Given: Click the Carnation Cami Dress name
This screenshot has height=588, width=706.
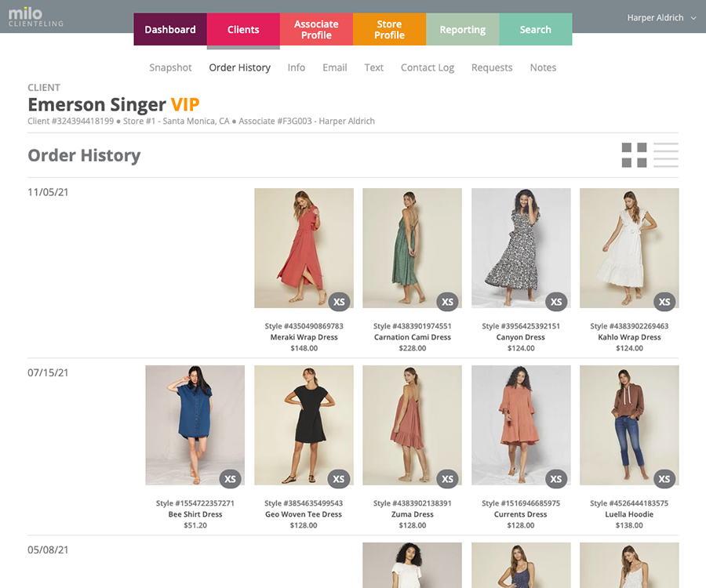Looking at the screenshot, I should [413, 337].
